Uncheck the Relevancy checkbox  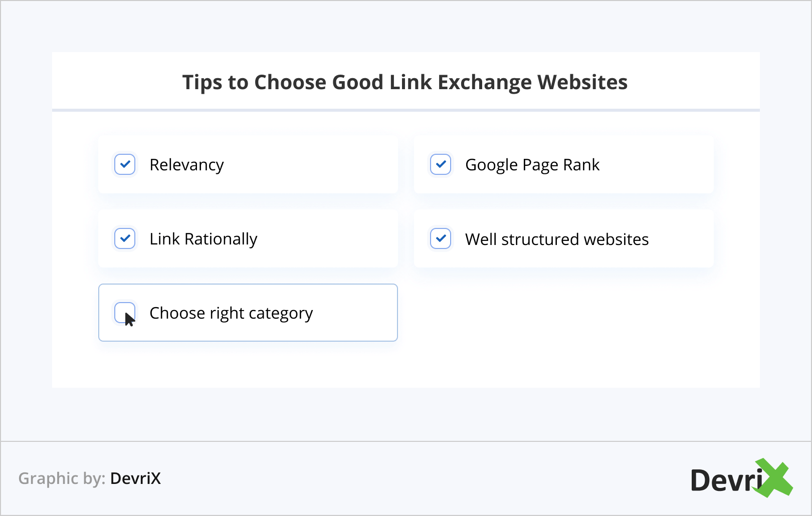[125, 164]
